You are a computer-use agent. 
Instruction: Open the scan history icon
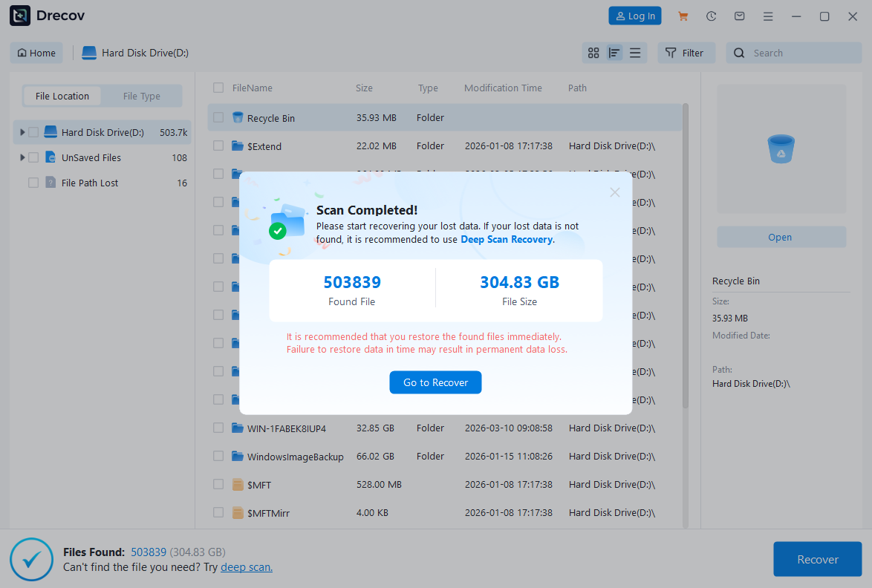[711, 16]
